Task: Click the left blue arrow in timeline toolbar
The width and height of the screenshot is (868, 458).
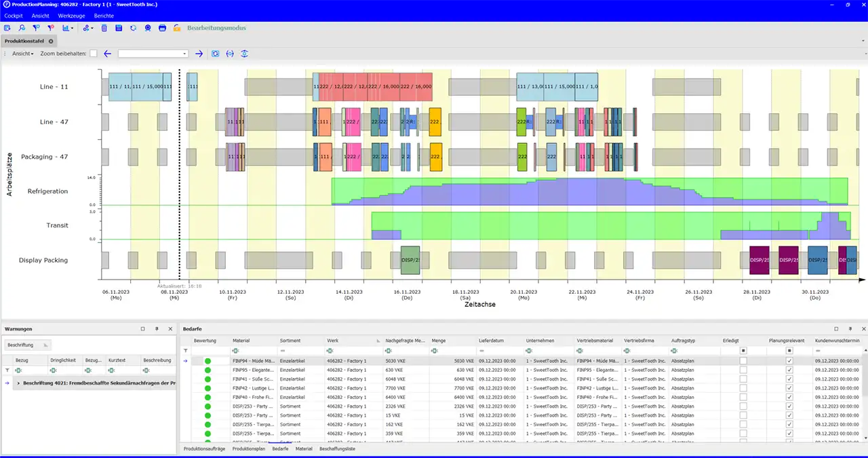Action: click(107, 54)
